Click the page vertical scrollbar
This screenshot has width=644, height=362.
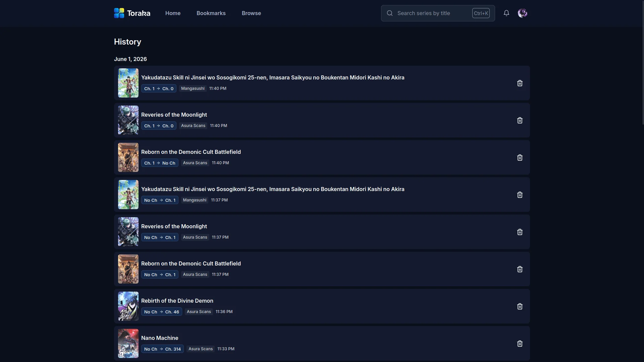pos(643,63)
